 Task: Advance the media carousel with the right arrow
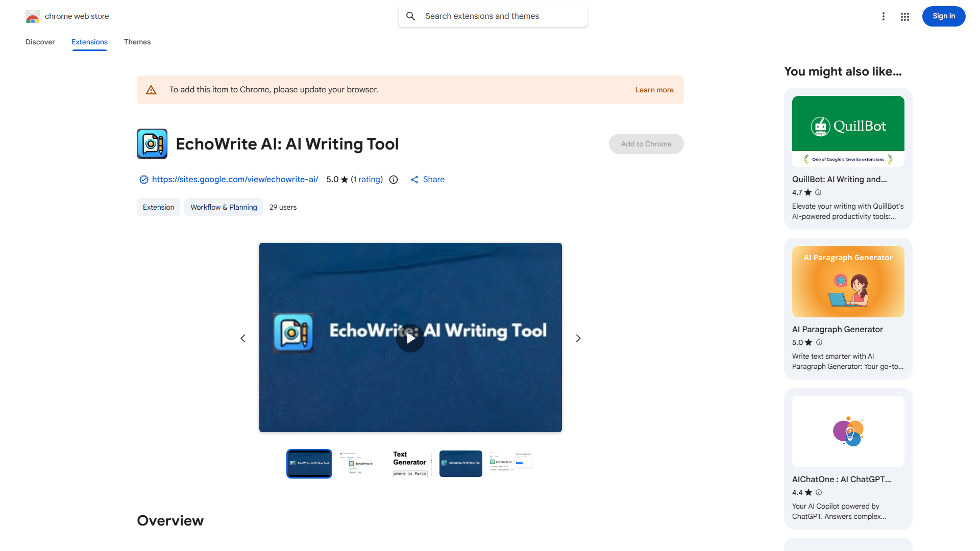point(578,338)
